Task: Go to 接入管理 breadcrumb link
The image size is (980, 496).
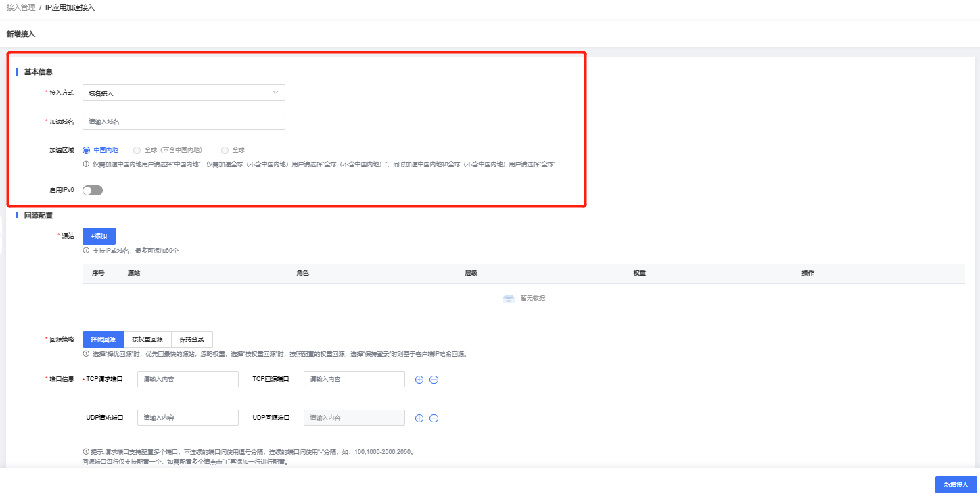Action: coord(21,7)
